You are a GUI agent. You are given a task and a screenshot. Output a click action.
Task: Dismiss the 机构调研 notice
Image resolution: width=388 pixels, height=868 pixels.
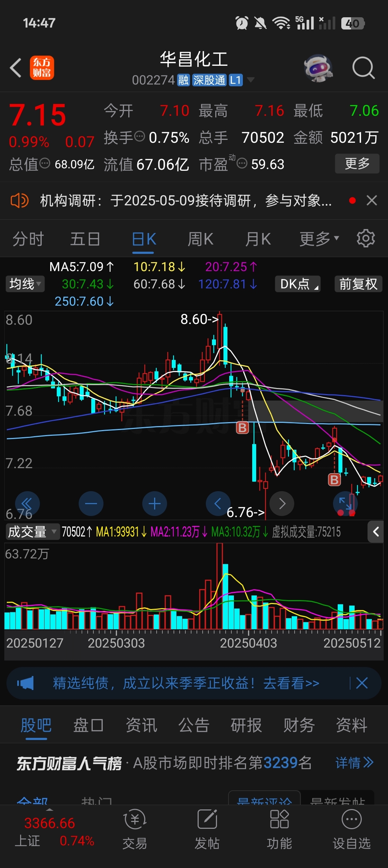point(372,200)
